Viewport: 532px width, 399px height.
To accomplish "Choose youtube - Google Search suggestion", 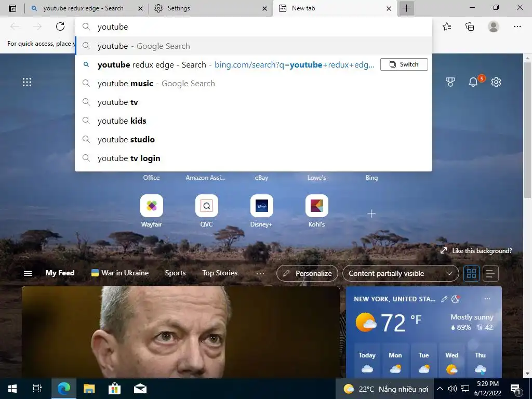I will click(254, 46).
